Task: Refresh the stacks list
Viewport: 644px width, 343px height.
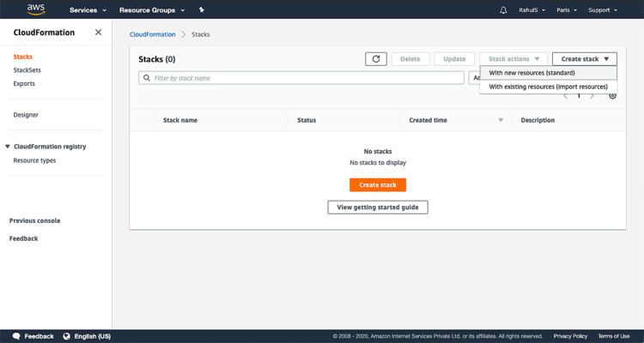Action: pyautogui.click(x=375, y=59)
